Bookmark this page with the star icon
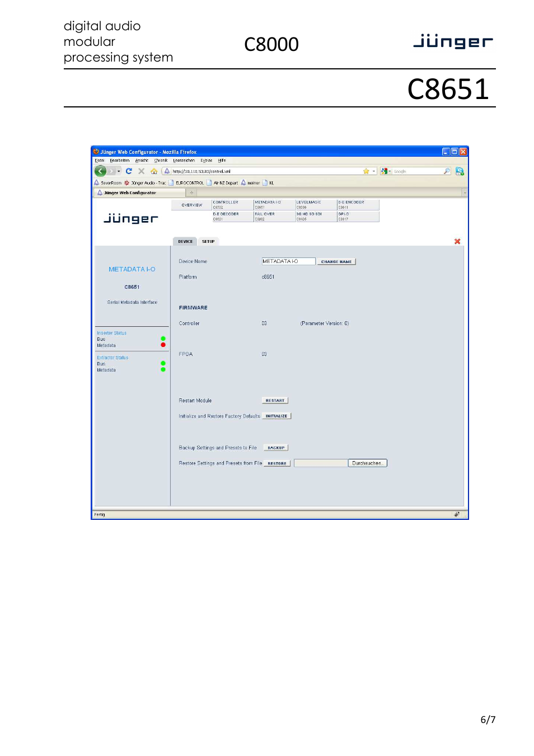Image resolution: width=534 pixels, height=756 pixels. point(366,171)
